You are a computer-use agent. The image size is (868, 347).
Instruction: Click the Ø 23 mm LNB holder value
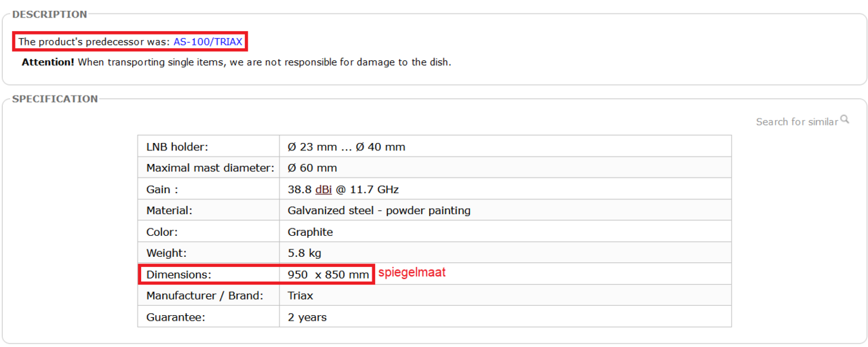tap(346, 146)
